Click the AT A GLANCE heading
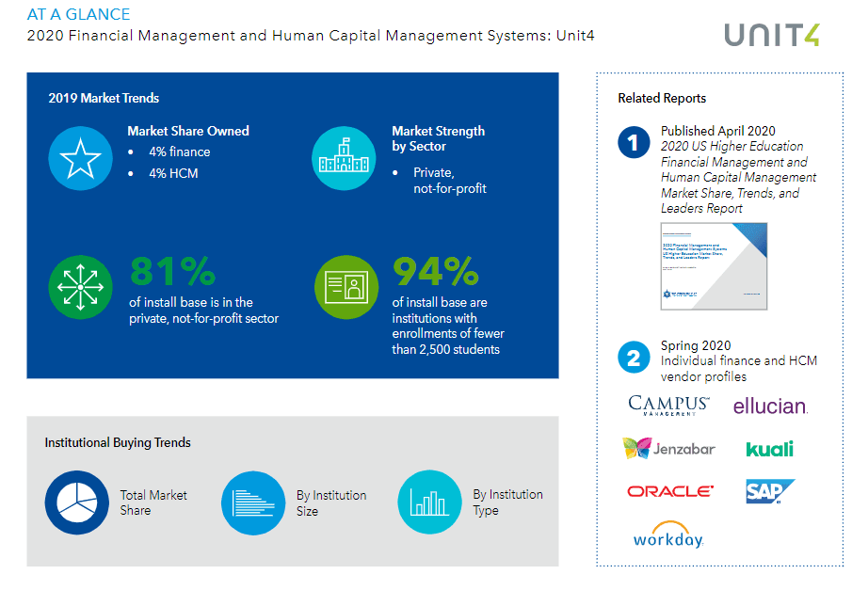Screen dimensions: 868x590 pos(78,14)
